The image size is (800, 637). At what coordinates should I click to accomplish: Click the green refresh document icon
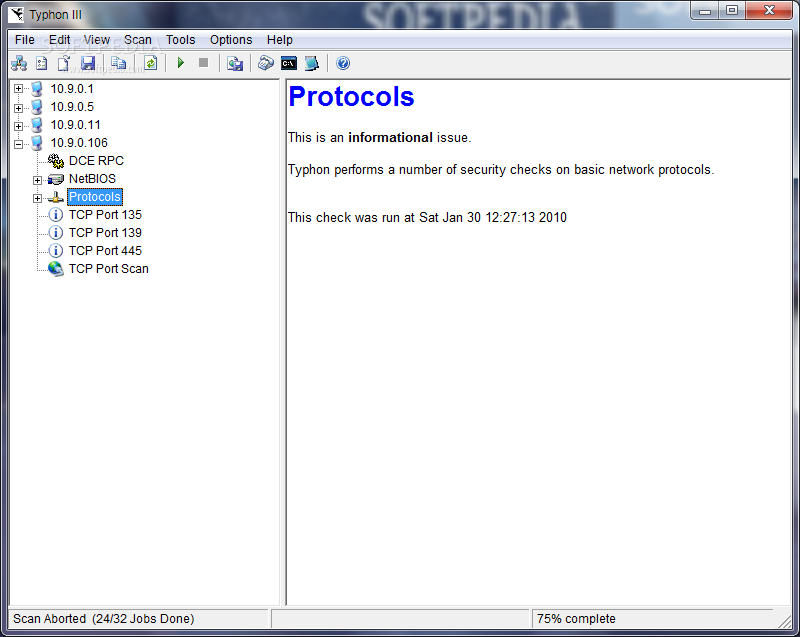pyautogui.click(x=150, y=63)
